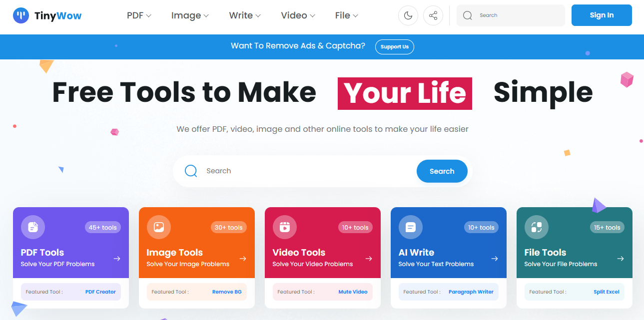
Task: Expand the Video dropdown menu
Action: tap(298, 15)
